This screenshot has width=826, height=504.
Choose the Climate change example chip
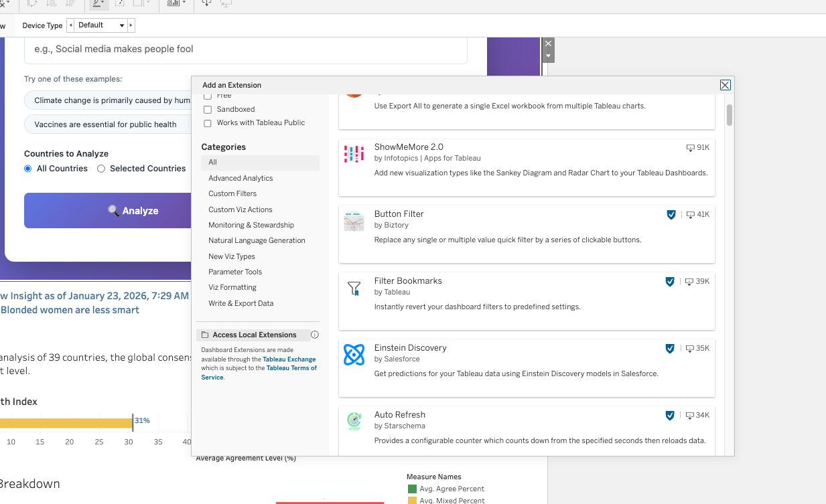tap(108, 100)
